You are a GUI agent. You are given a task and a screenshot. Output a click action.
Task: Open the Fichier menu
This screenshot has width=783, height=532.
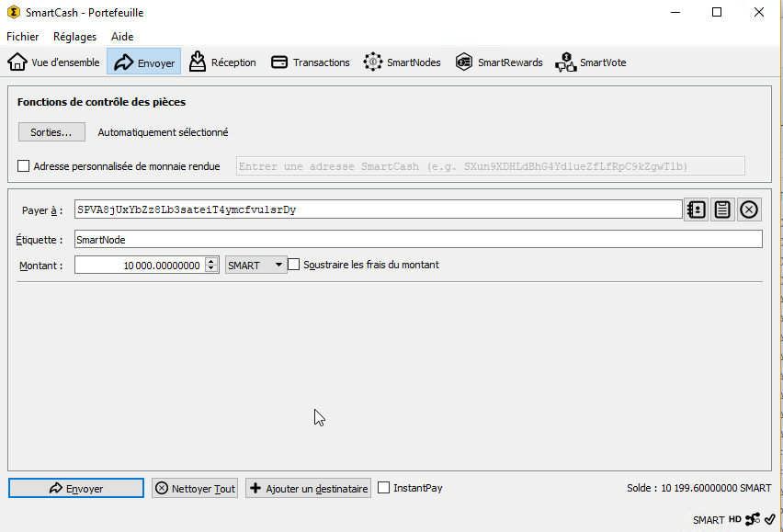pyautogui.click(x=23, y=37)
